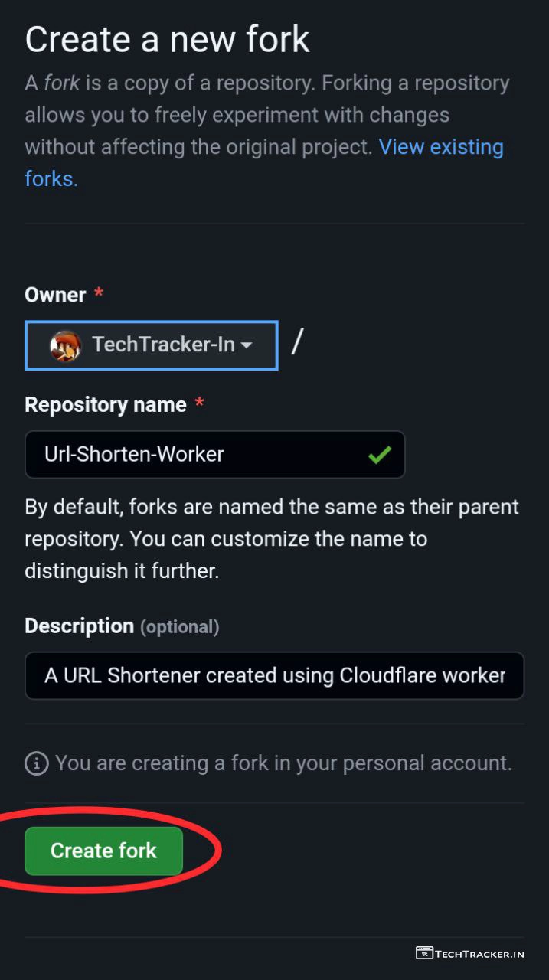Screen dimensions: 549x980
Task: Click the owner dropdown caret arrow
Action: coord(247,345)
